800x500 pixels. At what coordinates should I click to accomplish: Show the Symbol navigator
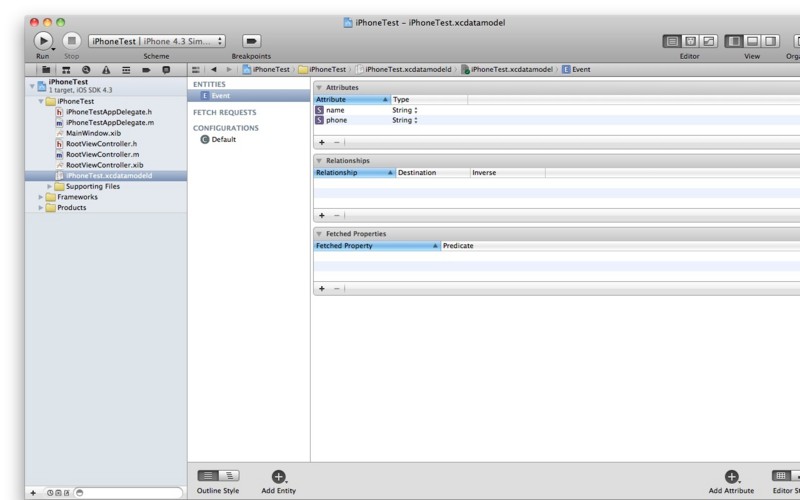(66, 70)
